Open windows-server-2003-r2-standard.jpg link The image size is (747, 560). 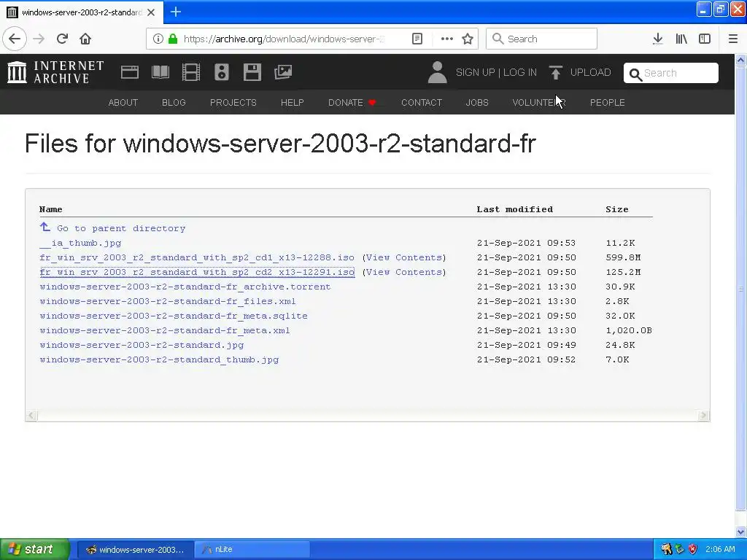coord(142,345)
